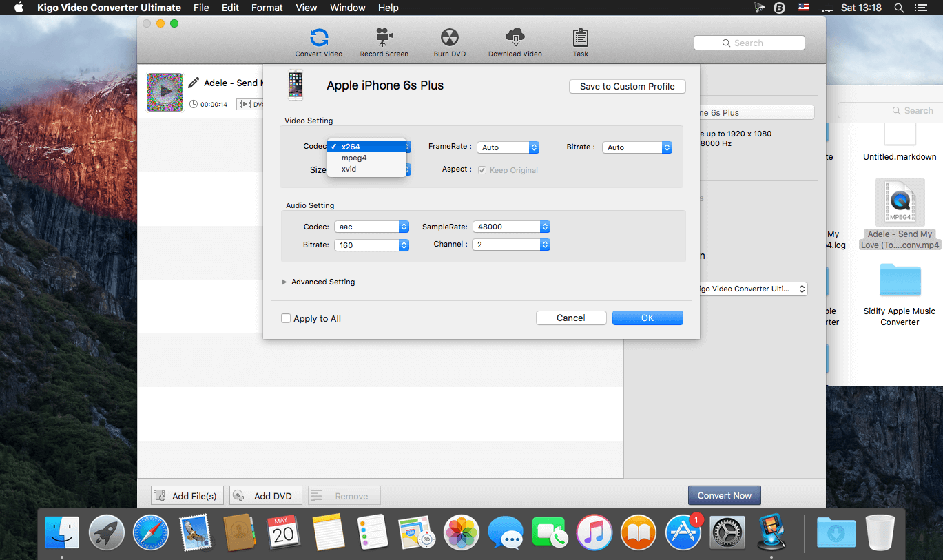Open the Burn DVD tool

click(450, 43)
